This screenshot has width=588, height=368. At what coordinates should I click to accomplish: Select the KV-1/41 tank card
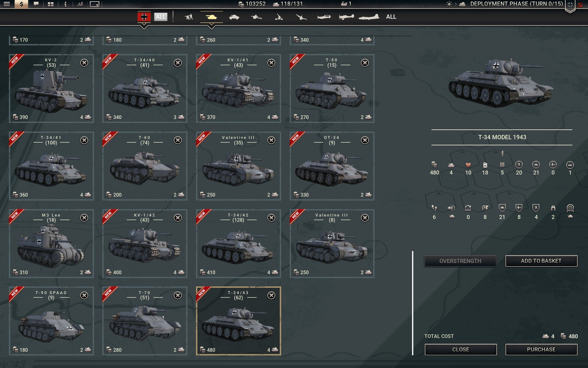(239, 89)
